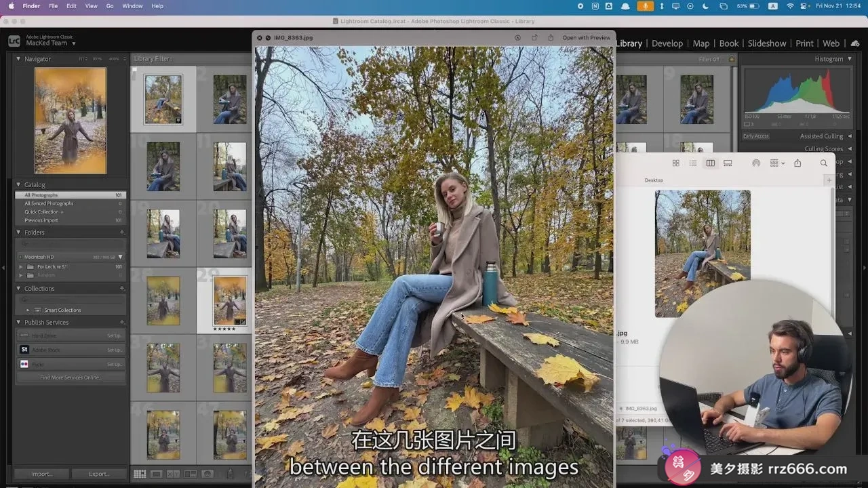Select All Photographs in Catalog

point(71,195)
